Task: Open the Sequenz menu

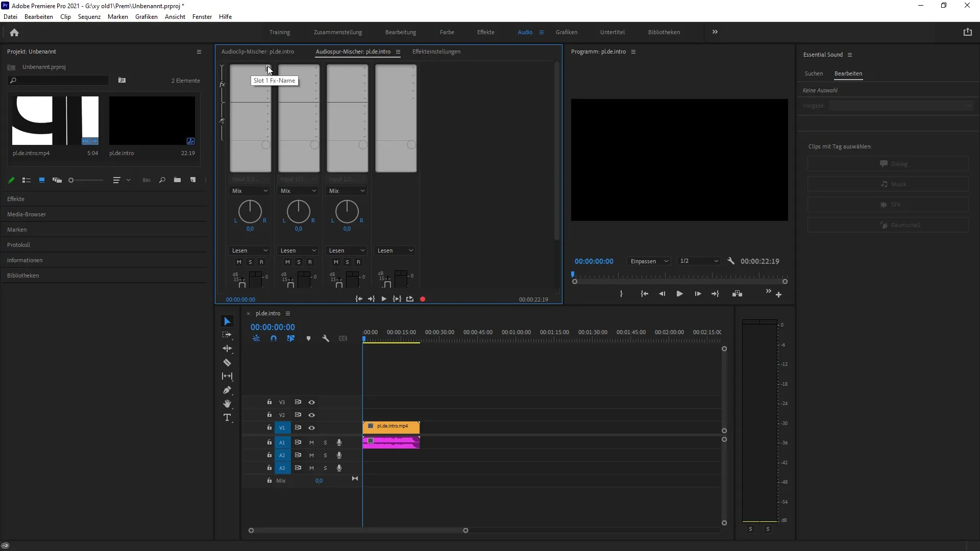Action: tap(89, 17)
